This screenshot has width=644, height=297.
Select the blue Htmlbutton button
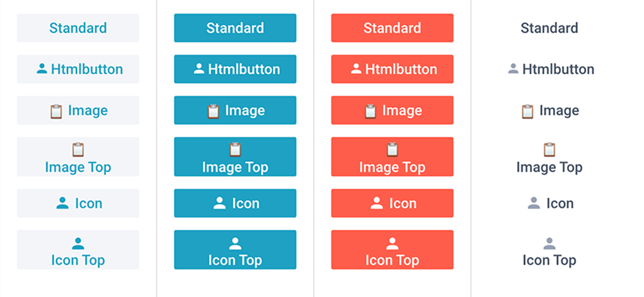coord(235,69)
